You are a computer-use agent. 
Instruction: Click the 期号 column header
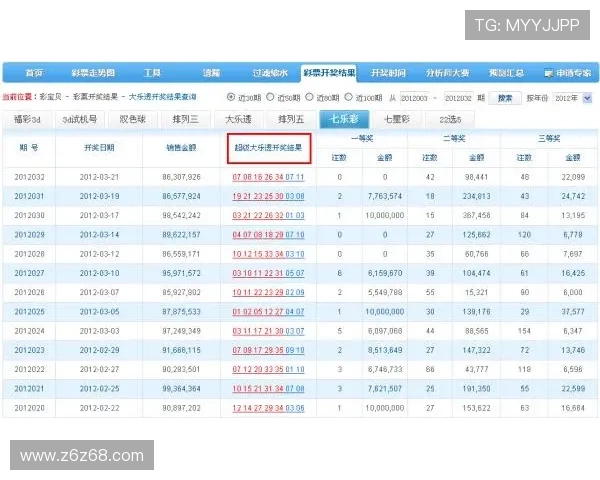(29, 148)
